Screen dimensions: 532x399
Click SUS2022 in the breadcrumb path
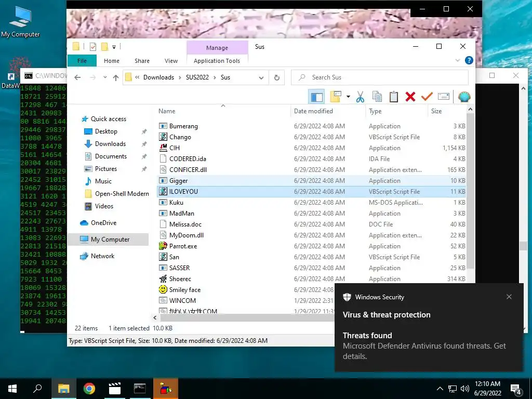click(x=197, y=77)
